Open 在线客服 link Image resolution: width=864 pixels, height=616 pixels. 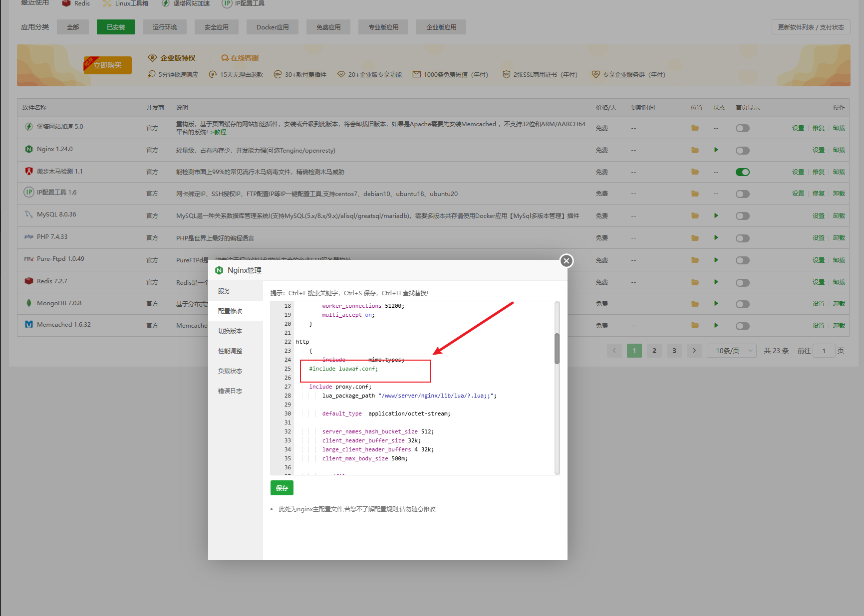tap(240, 58)
